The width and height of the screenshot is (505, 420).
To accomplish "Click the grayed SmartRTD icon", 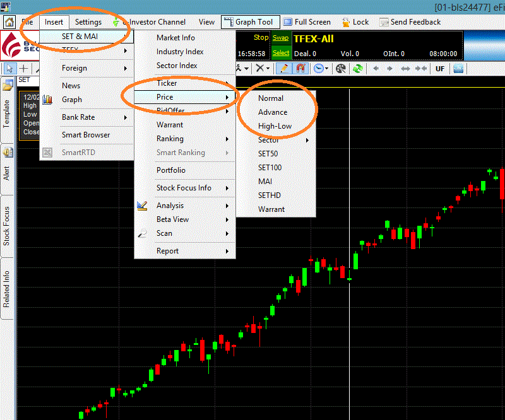I will 48,153.
